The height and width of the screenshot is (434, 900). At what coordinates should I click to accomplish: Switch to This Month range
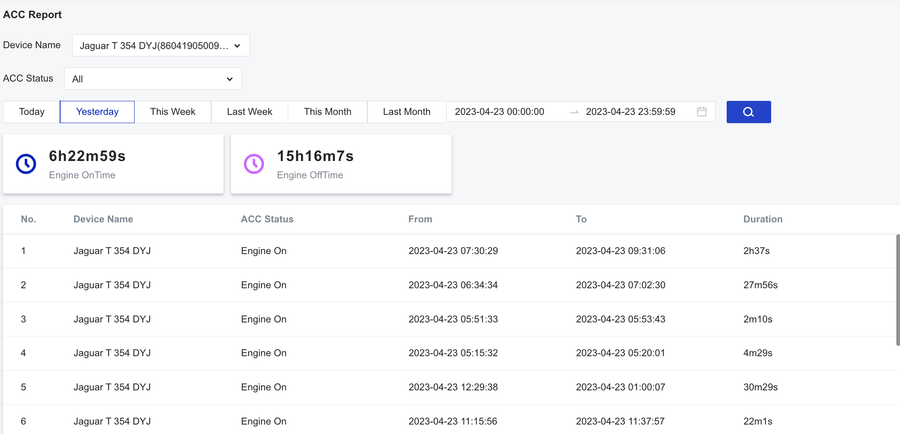coord(327,112)
